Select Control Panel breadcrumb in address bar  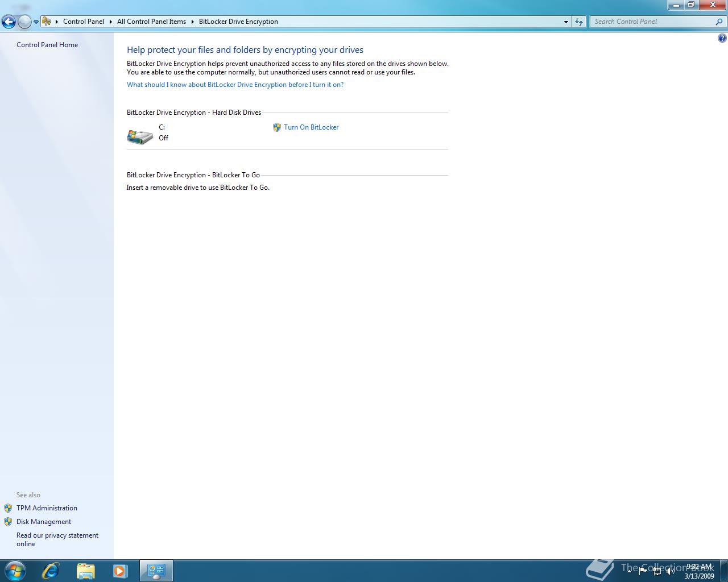pyautogui.click(x=84, y=22)
